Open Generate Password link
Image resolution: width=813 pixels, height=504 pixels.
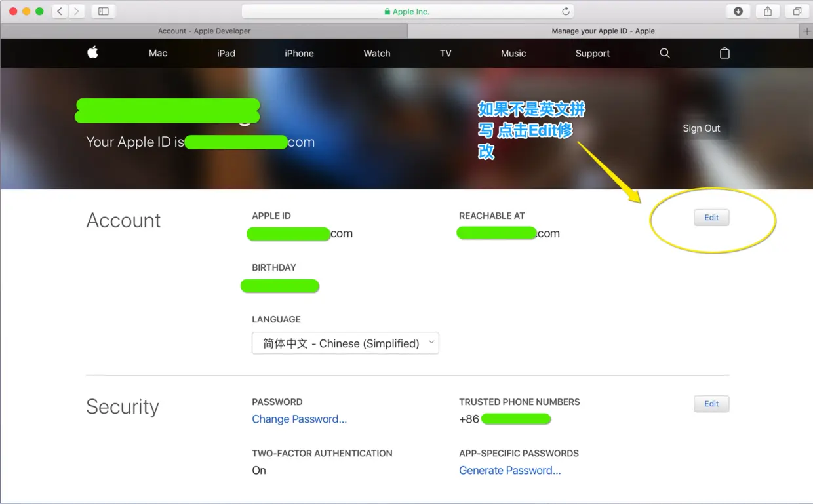[510, 471]
